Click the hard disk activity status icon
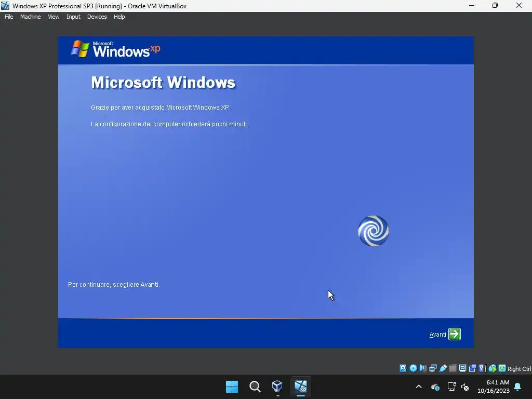Viewport: 532px width, 399px height. coord(403,368)
